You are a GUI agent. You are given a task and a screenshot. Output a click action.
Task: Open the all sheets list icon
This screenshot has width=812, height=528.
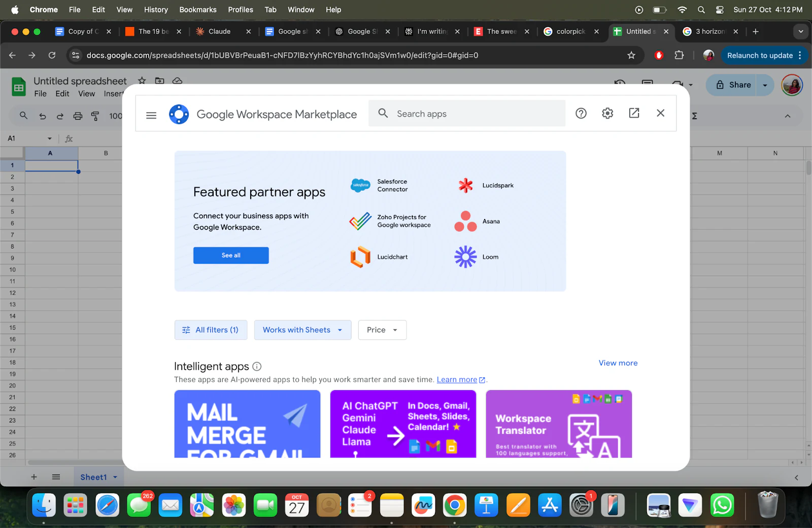pos(56,477)
